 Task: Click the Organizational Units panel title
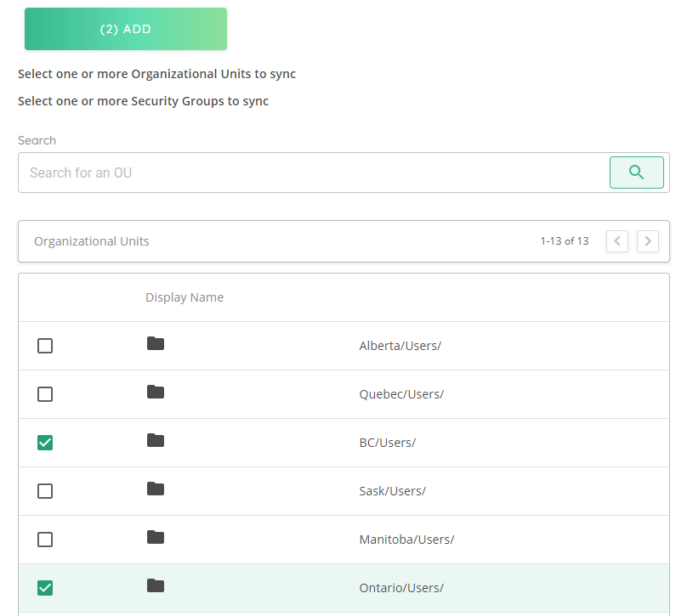point(91,241)
